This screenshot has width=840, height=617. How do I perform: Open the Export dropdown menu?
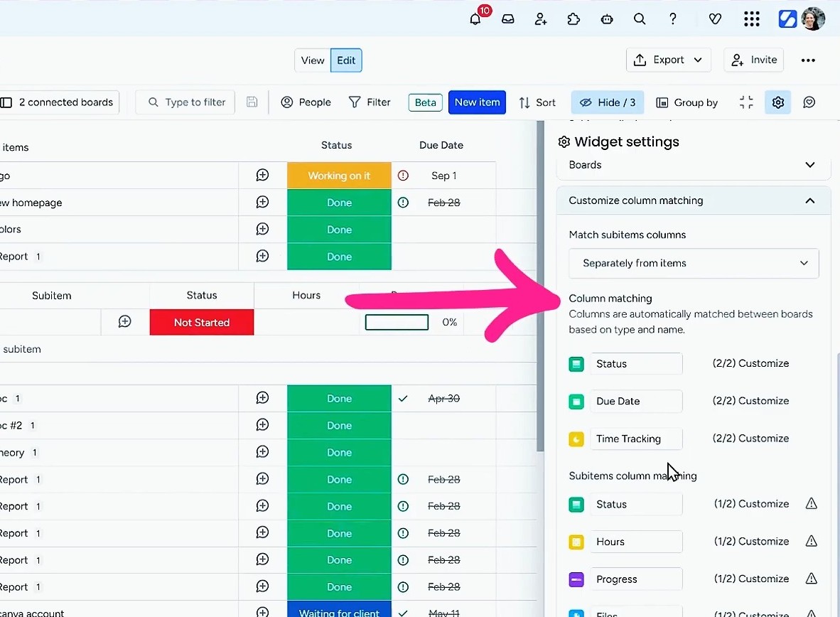coord(668,60)
